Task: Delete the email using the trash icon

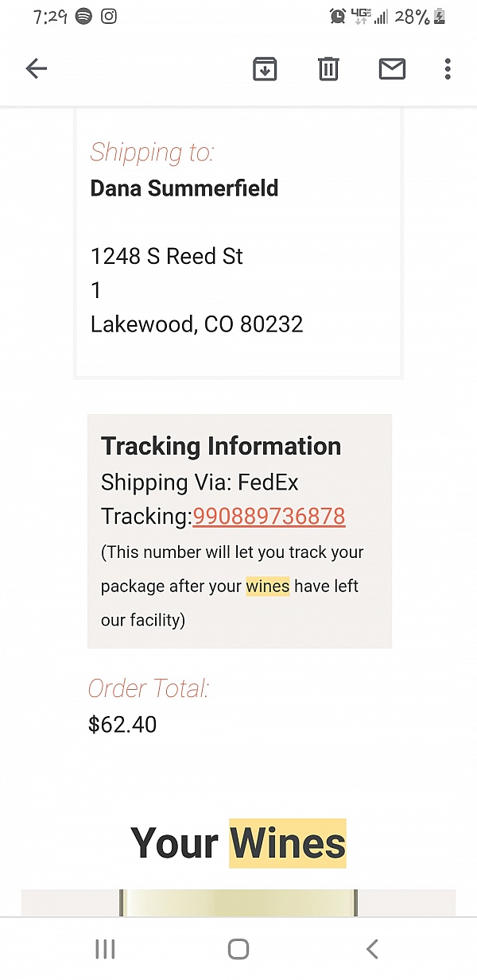Action: [x=328, y=69]
